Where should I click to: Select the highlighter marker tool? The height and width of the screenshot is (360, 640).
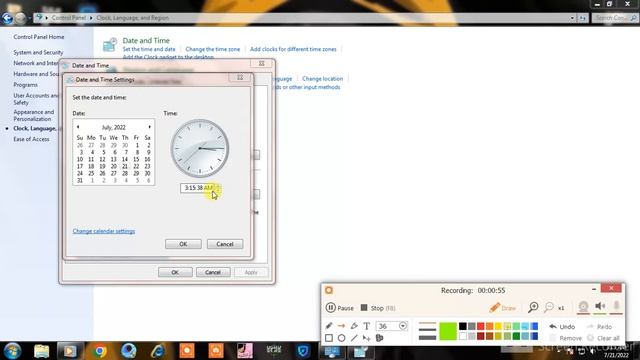354,326
